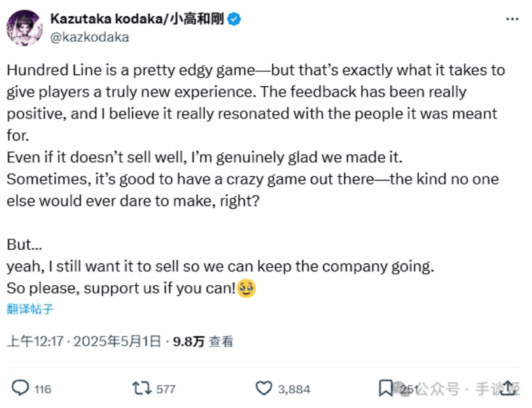Like the post with the heart icon

(x=263, y=388)
